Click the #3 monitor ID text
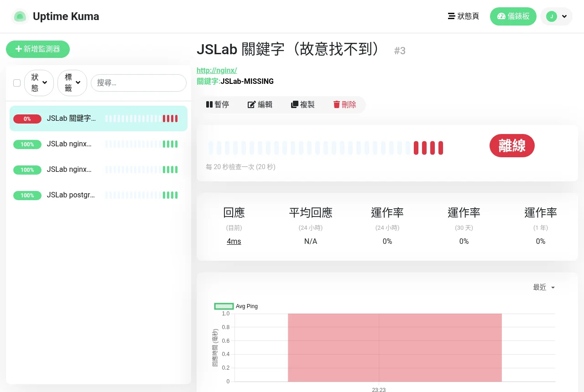Image resolution: width=584 pixels, height=392 pixels. [x=400, y=51]
